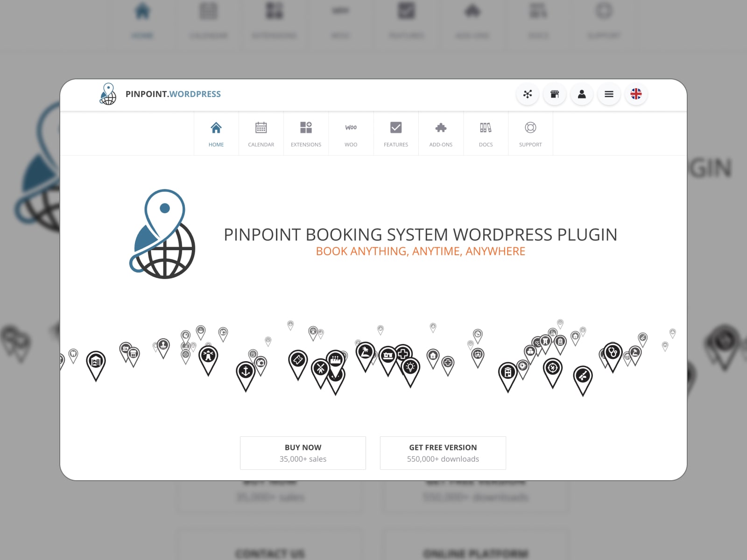This screenshot has width=747, height=560.
Task: Click the factory map pin
Action: tap(335, 364)
